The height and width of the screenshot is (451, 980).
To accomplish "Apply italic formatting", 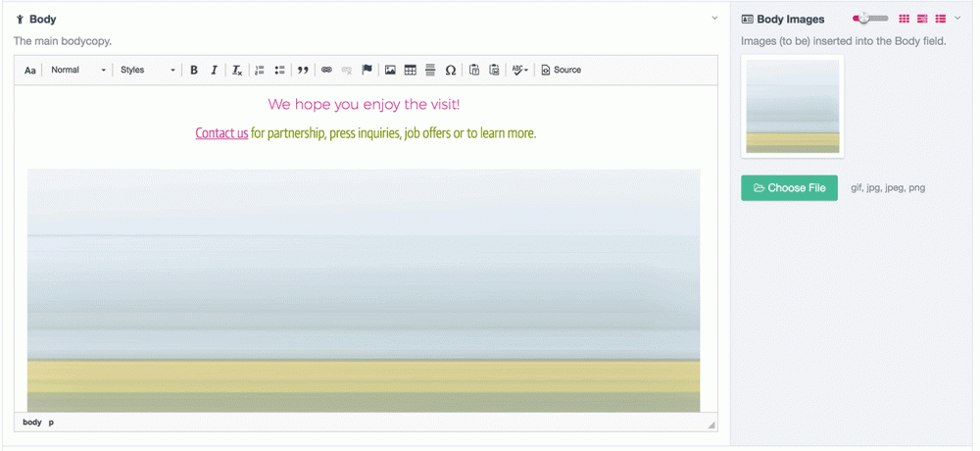I will tap(214, 70).
